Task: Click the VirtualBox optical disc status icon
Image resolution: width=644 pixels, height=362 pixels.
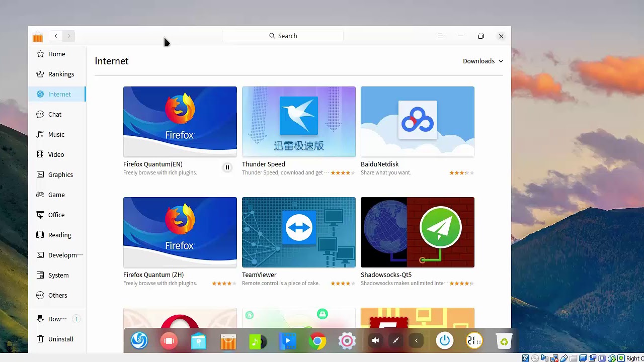Action: [535, 358]
